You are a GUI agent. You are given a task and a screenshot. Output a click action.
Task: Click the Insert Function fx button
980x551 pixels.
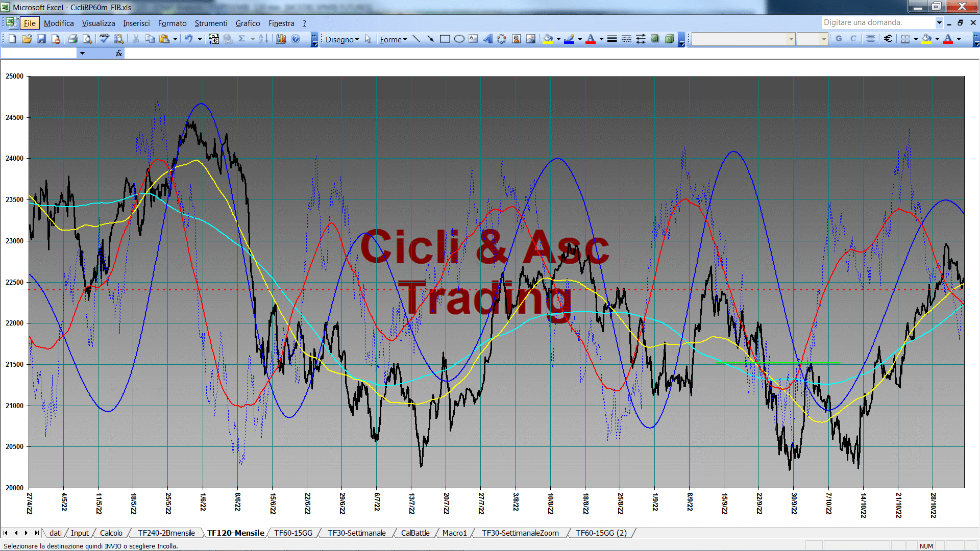click(119, 53)
